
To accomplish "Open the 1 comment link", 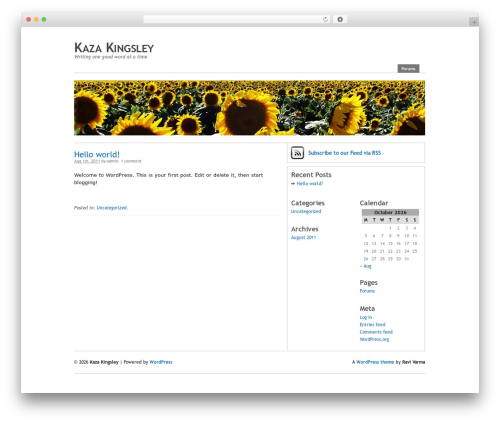I will (x=131, y=161).
